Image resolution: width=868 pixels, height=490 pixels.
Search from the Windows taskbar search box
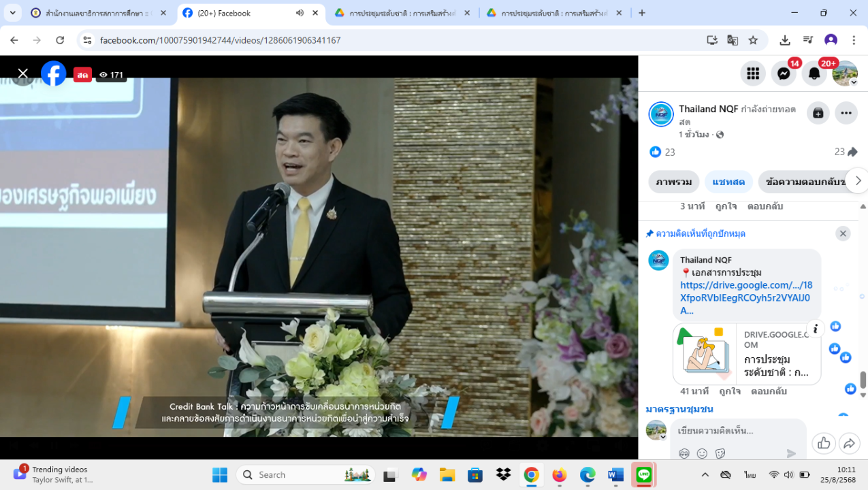tap(306, 474)
